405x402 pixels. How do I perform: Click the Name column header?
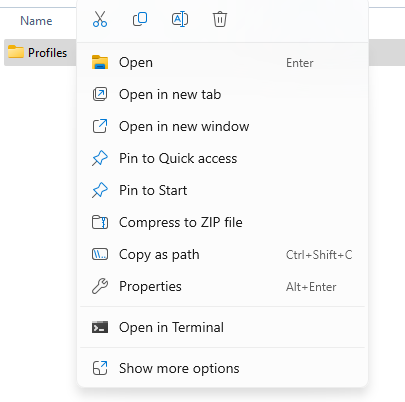pos(36,21)
